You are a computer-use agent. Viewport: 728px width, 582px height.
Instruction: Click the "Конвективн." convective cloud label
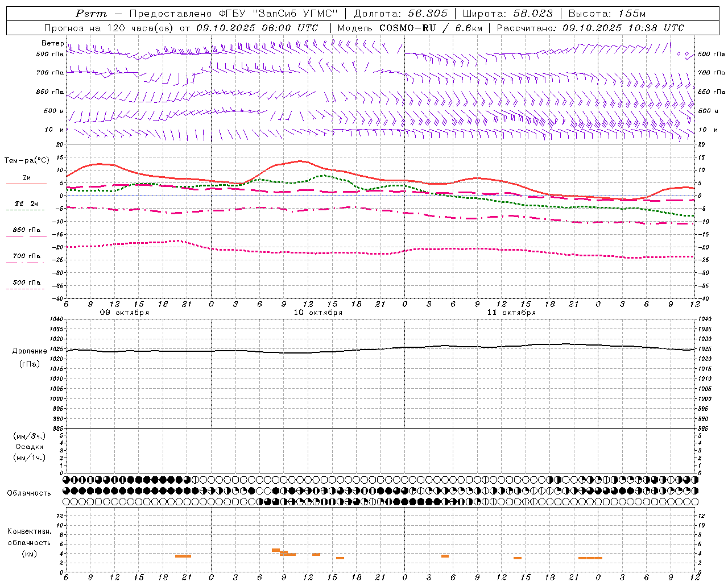pos(30,531)
